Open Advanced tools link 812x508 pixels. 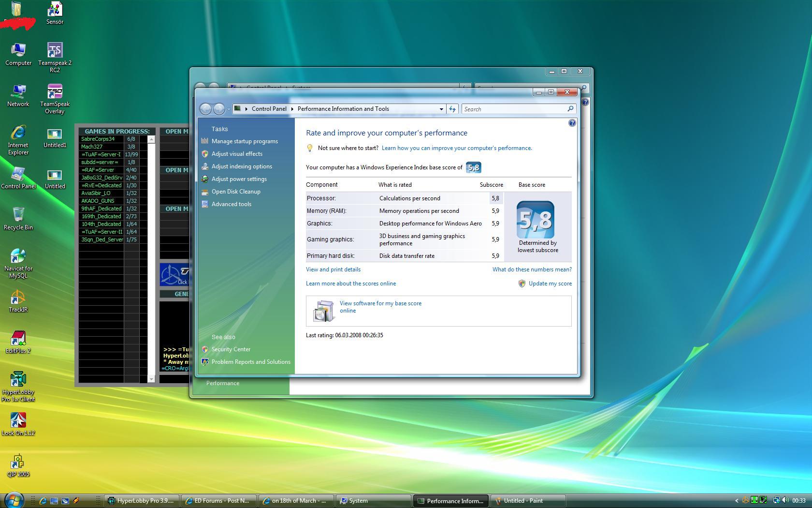tap(231, 204)
